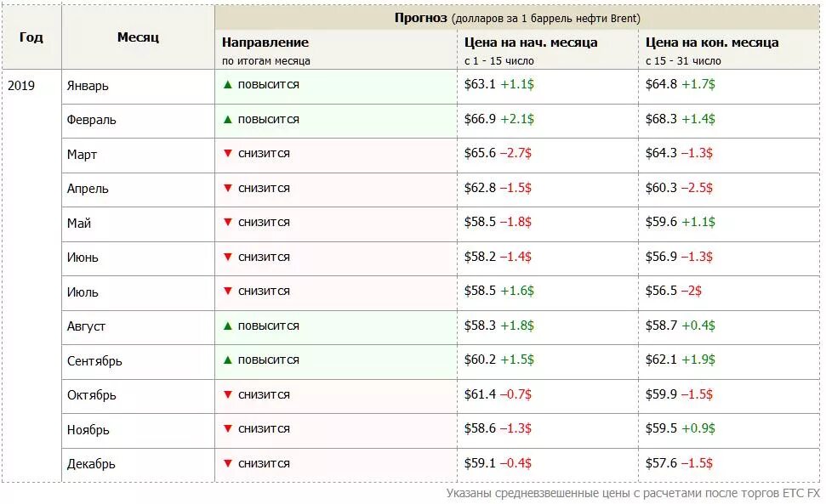Click the red down arrow in Октябрь row
The height and width of the screenshot is (504, 826).
coord(227,395)
